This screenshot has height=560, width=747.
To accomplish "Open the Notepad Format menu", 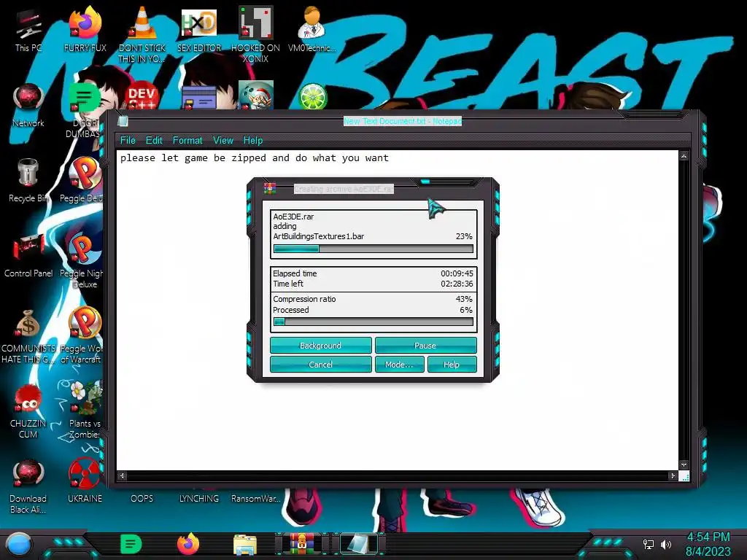I will pyautogui.click(x=187, y=141).
